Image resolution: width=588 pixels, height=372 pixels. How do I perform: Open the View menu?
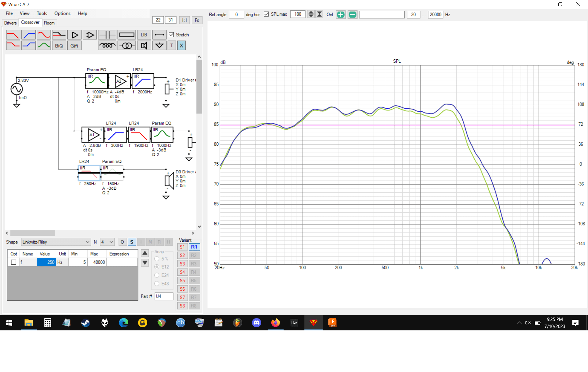point(24,13)
